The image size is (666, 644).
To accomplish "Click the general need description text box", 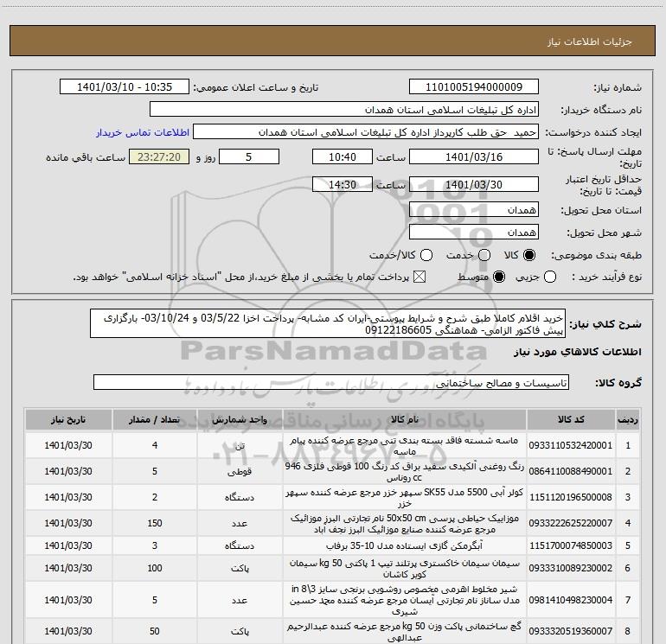I will [328, 323].
